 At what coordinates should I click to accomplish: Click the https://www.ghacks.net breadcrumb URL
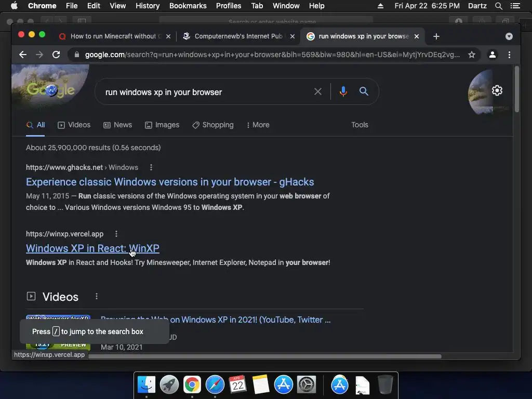64,167
